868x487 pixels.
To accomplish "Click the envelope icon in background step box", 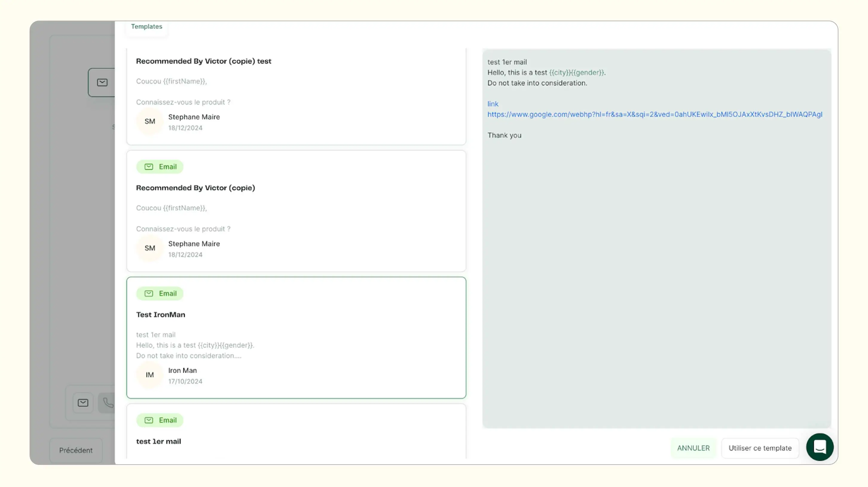I will tap(102, 83).
